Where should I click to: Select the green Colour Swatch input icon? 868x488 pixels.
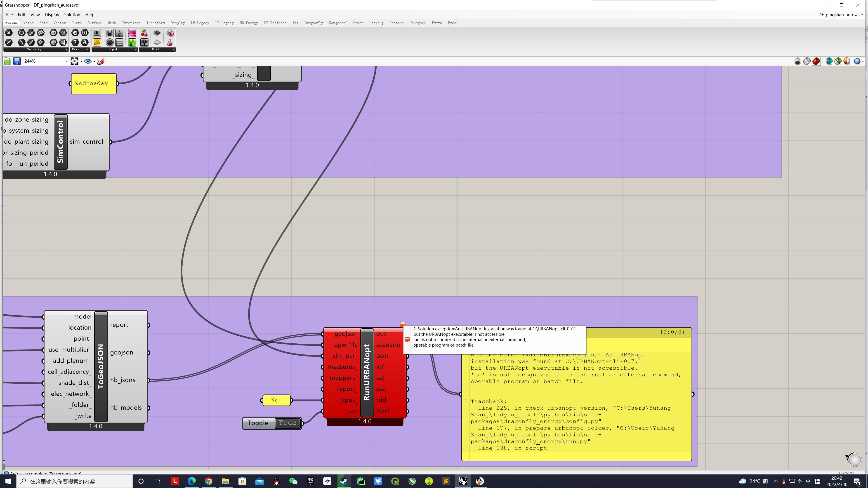pos(132,42)
